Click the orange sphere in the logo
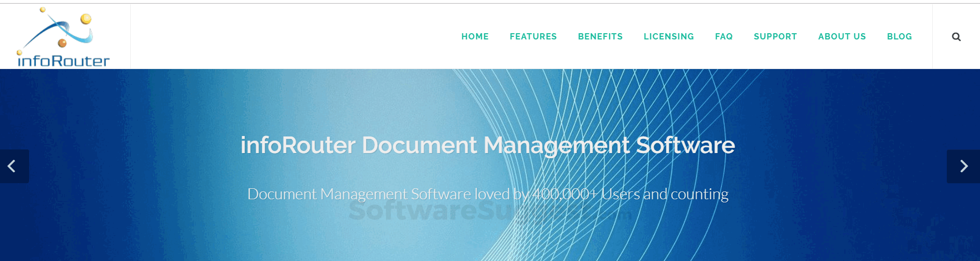The height and width of the screenshot is (261, 980). tap(62, 43)
